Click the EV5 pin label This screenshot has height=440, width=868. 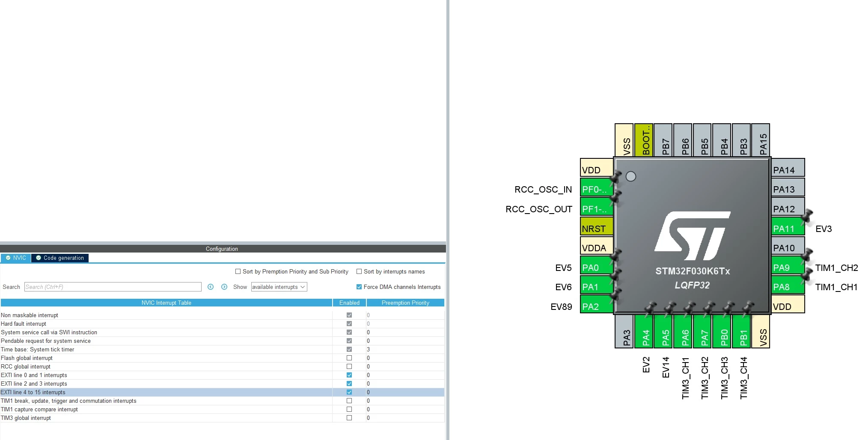tap(563, 268)
